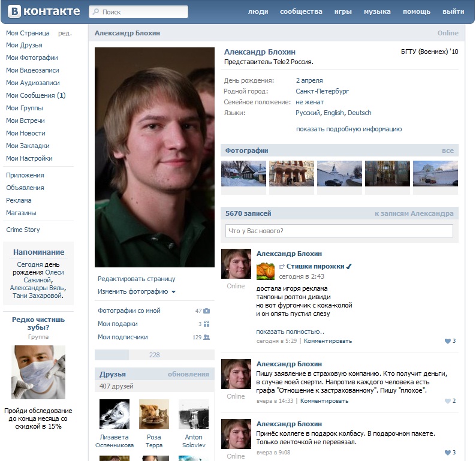
Task: Click the camera icon next to 47
Action: click(x=206, y=311)
